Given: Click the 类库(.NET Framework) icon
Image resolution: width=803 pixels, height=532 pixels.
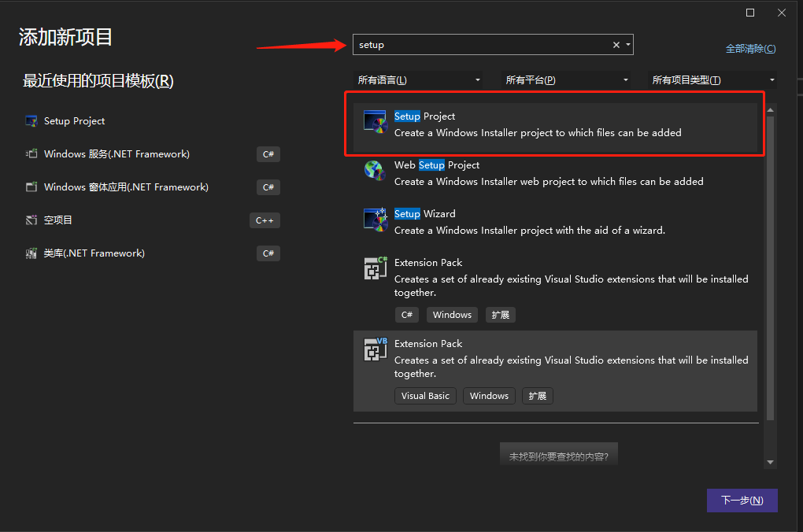Looking at the screenshot, I should click(31, 253).
